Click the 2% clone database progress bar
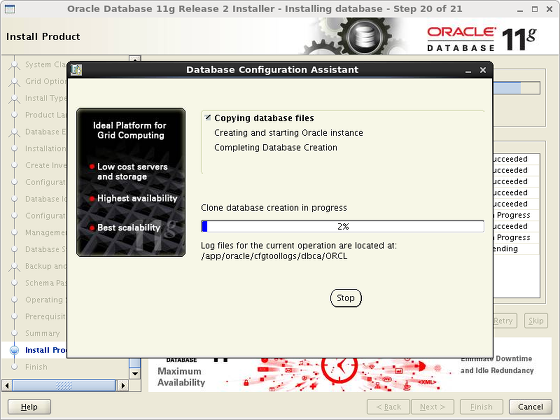The height and width of the screenshot is (420, 560). pos(342,226)
